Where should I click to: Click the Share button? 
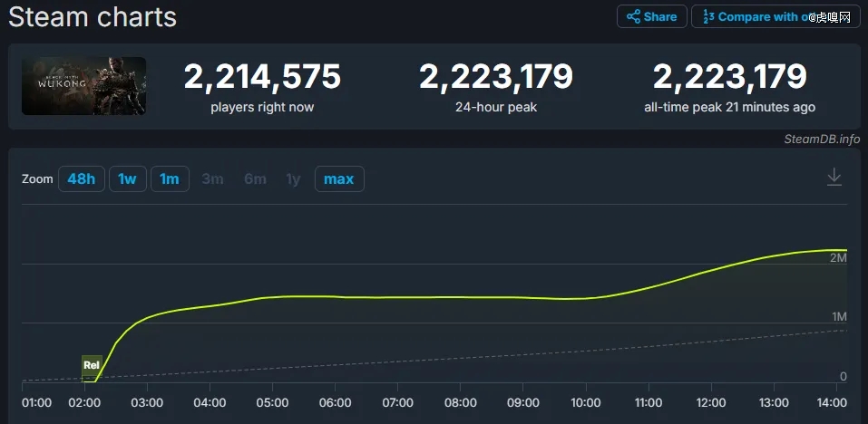[651, 16]
